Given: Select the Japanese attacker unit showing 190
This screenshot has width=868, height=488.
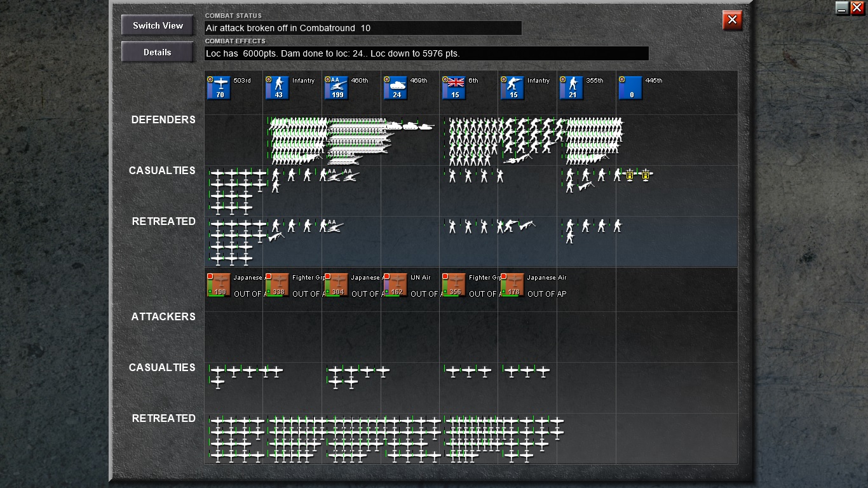Looking at the screenshot, I should tap(219, 285).
